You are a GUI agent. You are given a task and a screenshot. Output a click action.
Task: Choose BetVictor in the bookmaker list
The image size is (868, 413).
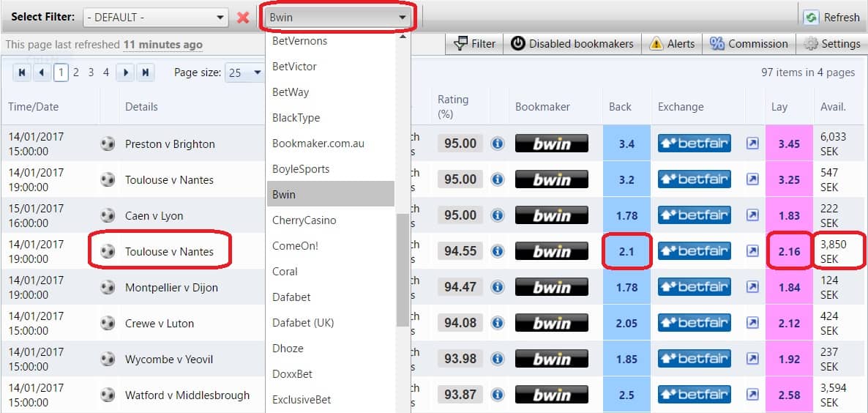click(294, 67)
